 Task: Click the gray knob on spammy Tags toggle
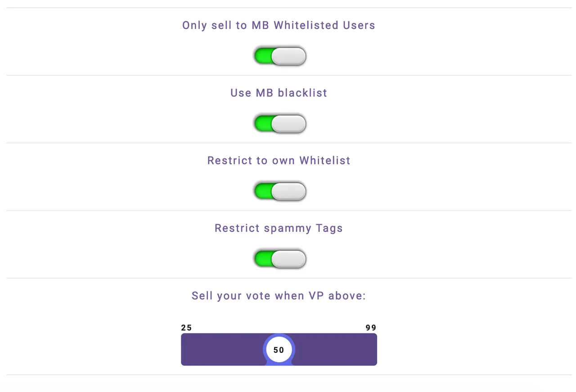[289, 259]
